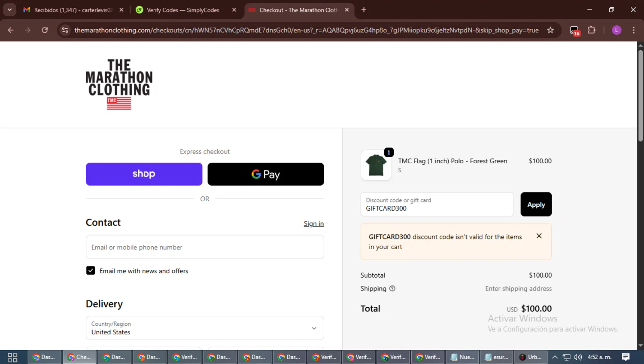Click the address bar URL

tap(306, 30)
